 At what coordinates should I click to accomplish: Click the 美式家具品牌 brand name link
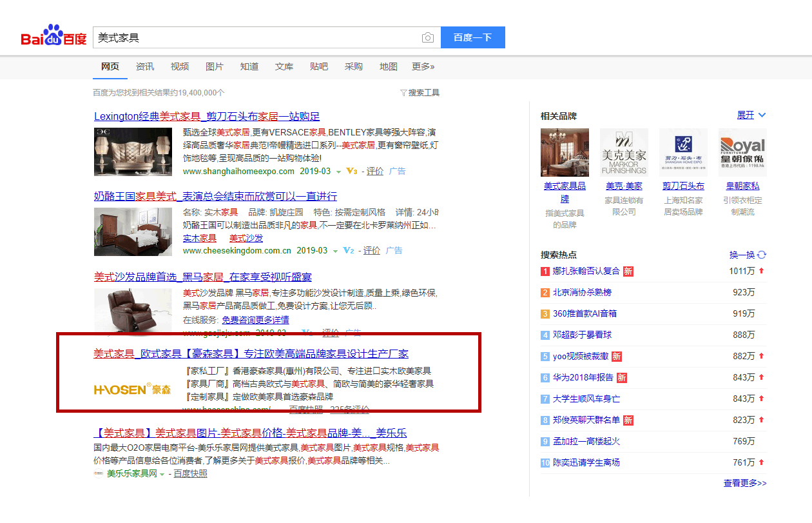point(565,192)
